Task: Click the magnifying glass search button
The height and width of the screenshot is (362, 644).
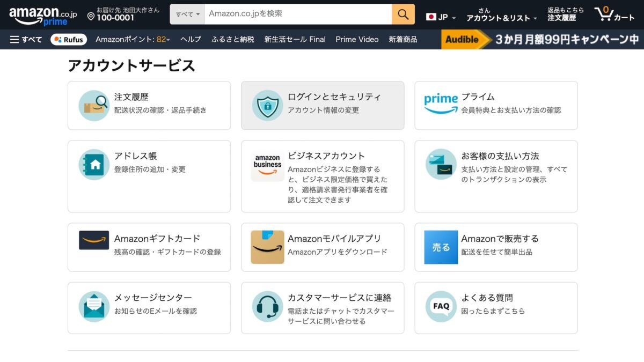Action: [403, 14]
